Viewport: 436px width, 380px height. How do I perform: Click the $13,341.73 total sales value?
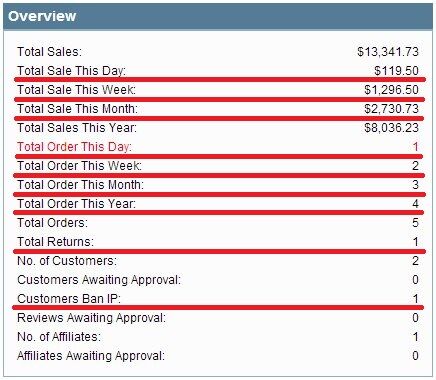(388, 52)
